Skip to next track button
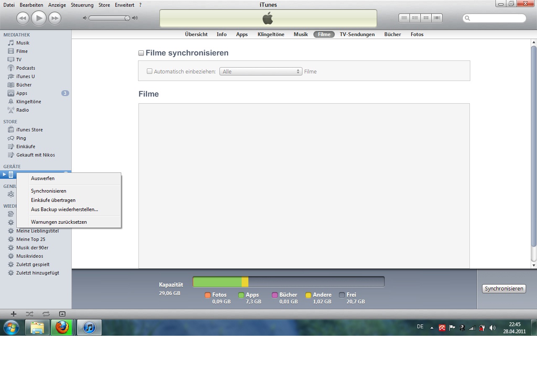This screenshot has width=537, height=392. tap(55, 18)
